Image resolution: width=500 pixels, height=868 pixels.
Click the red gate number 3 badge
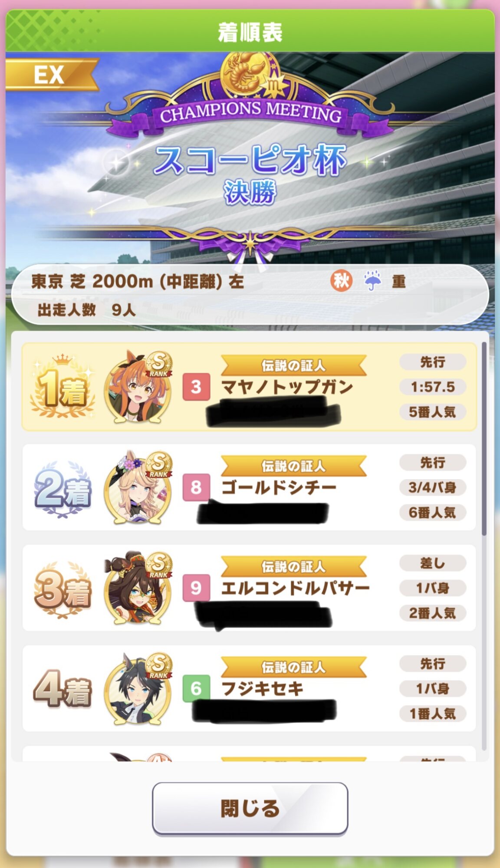196,387
